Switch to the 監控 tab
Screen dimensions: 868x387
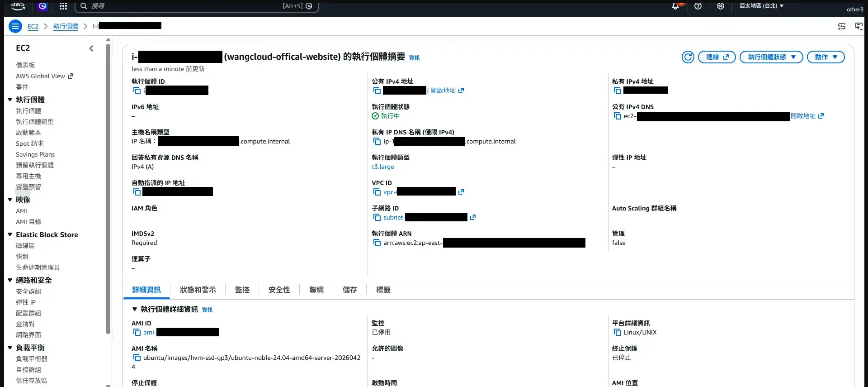[x=242, y=290]
